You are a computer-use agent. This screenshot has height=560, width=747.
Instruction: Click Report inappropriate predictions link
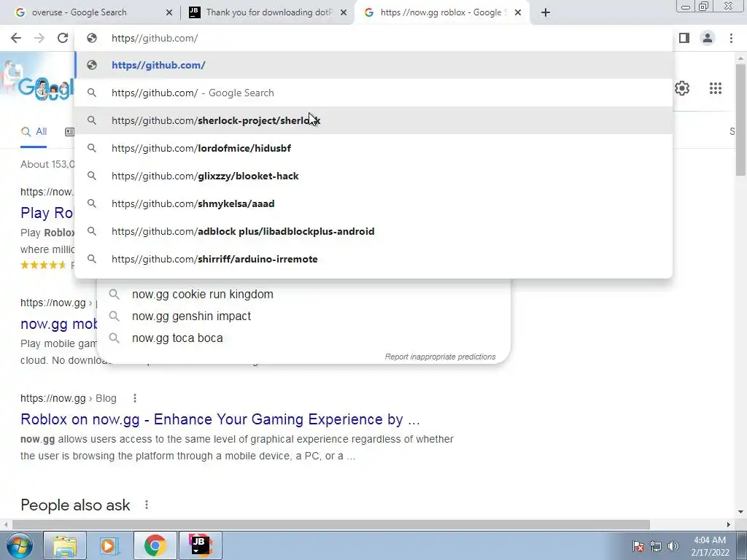pyautogui.click(x=440, y=357)
